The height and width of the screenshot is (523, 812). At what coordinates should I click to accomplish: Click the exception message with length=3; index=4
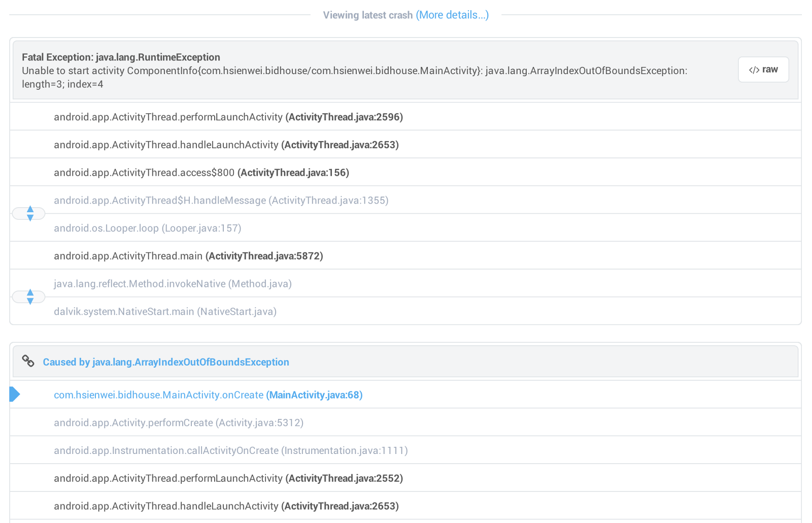(355, 77)
